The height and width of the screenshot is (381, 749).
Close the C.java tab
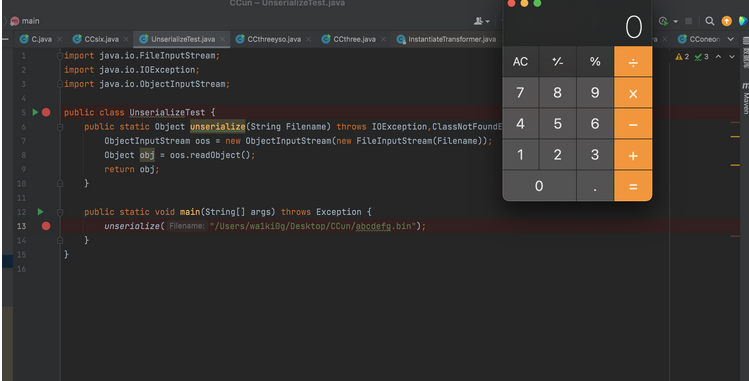click(x=59, y=39)
